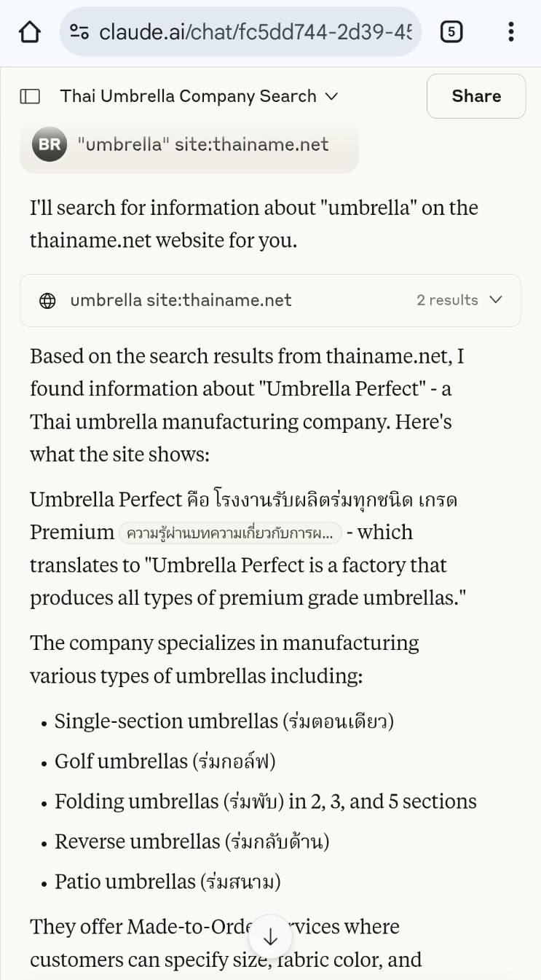Image resolution: width=541 pixels, height=980 pixels.
Task: Tap the browser home icon
Action: 30,32
